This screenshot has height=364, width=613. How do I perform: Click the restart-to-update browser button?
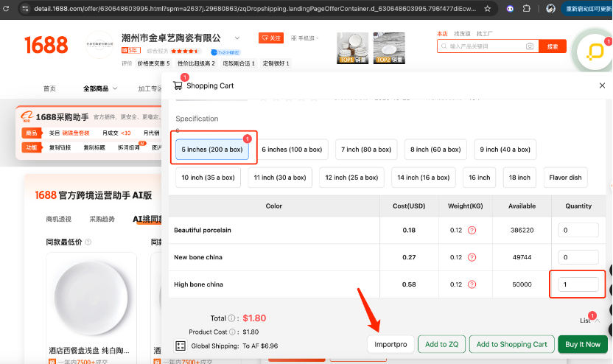(587, 9)
